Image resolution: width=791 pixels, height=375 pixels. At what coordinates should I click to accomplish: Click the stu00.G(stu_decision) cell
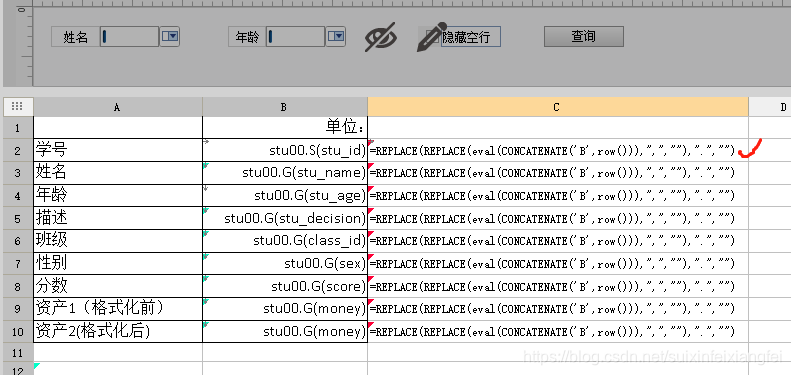[285, 219]
